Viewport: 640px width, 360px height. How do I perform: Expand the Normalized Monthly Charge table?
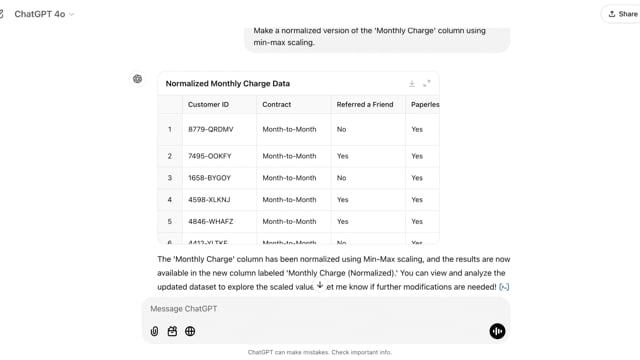[427, 84]
